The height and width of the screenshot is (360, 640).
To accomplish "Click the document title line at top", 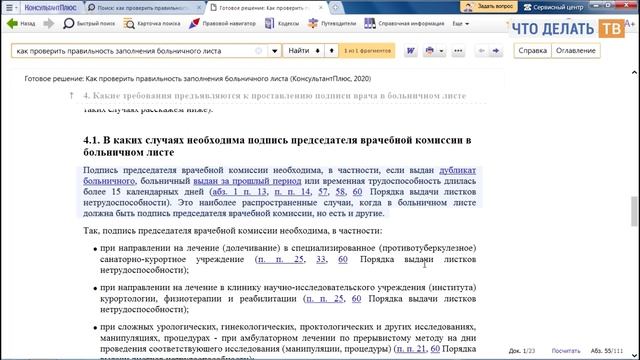I will (198, 78).
